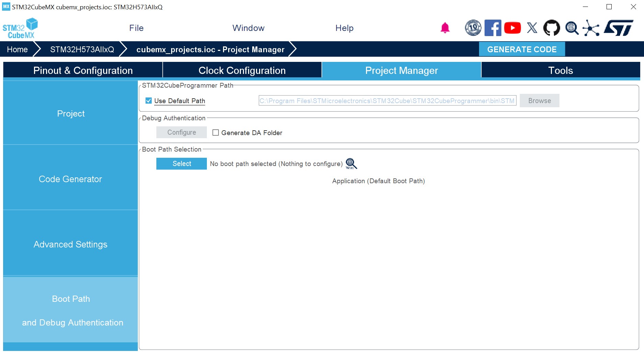Screen dimensions: 644x353
Task: Open the Facebook page icon
Action: pyautogui.click(x=493, y=28)
